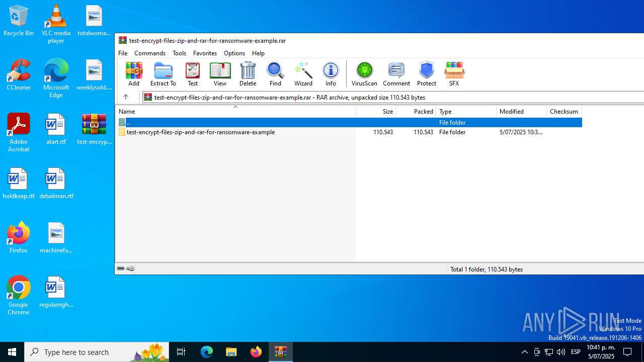Click status text 'Total 1 folder, 110.543 bytes'
This screenshot has height=362, width=644.
[487, 269]
